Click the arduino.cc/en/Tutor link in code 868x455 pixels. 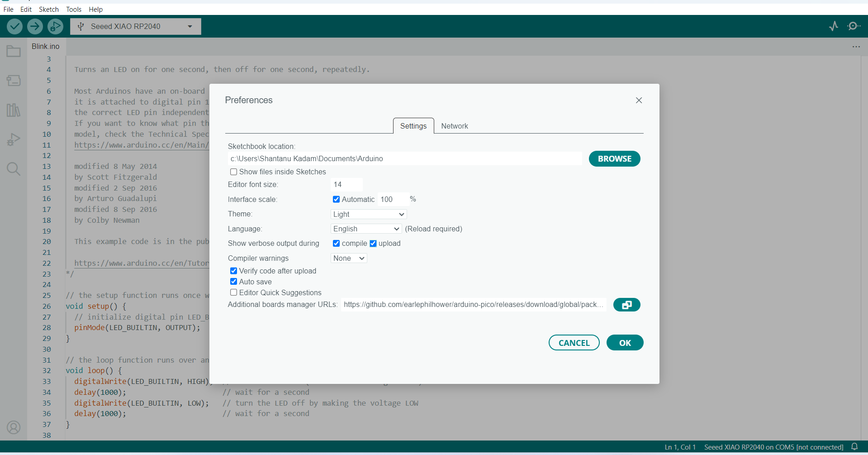(142, 263)
